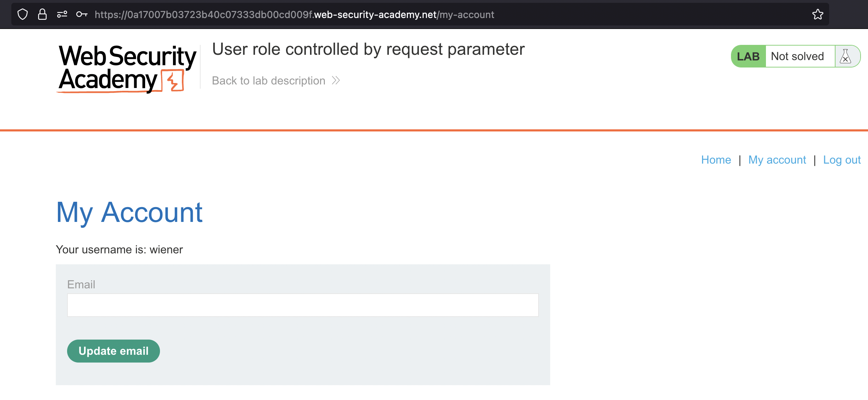Click the Not solved status label
The image size is (868, 400).
pos(797,56)
